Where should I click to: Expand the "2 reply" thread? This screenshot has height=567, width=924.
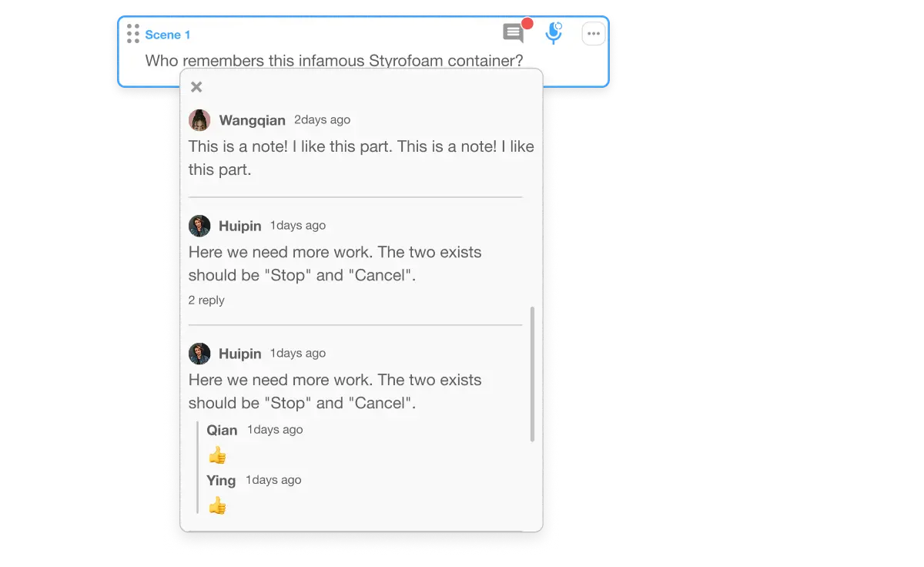[x=206, y=300]
